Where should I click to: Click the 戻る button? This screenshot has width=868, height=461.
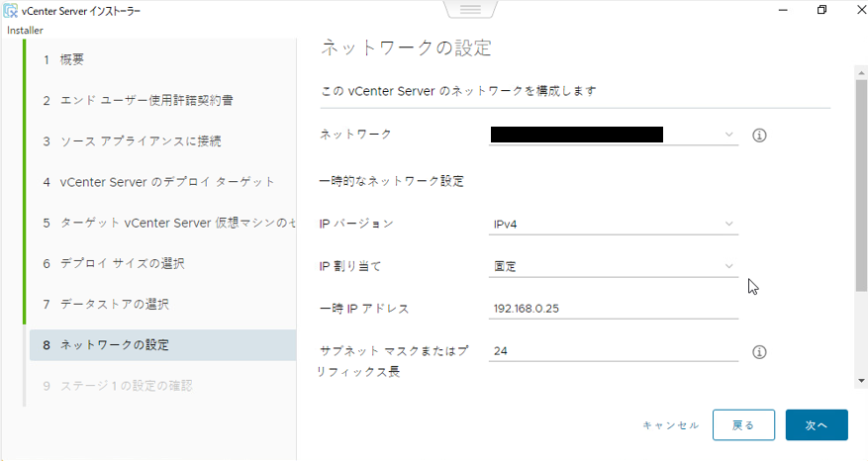(x=743, y=424)
